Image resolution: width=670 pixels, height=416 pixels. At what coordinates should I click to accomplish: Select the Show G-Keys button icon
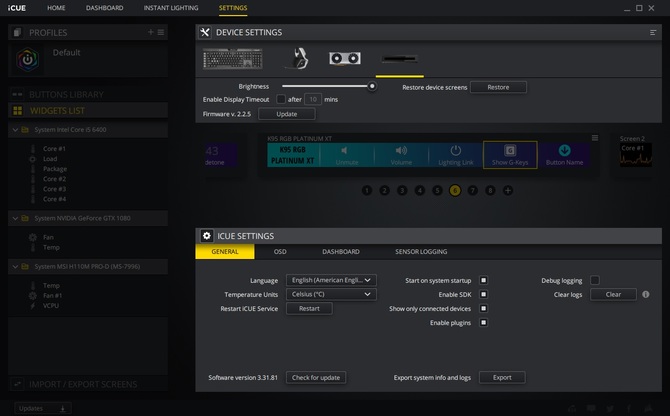(510, 150)
